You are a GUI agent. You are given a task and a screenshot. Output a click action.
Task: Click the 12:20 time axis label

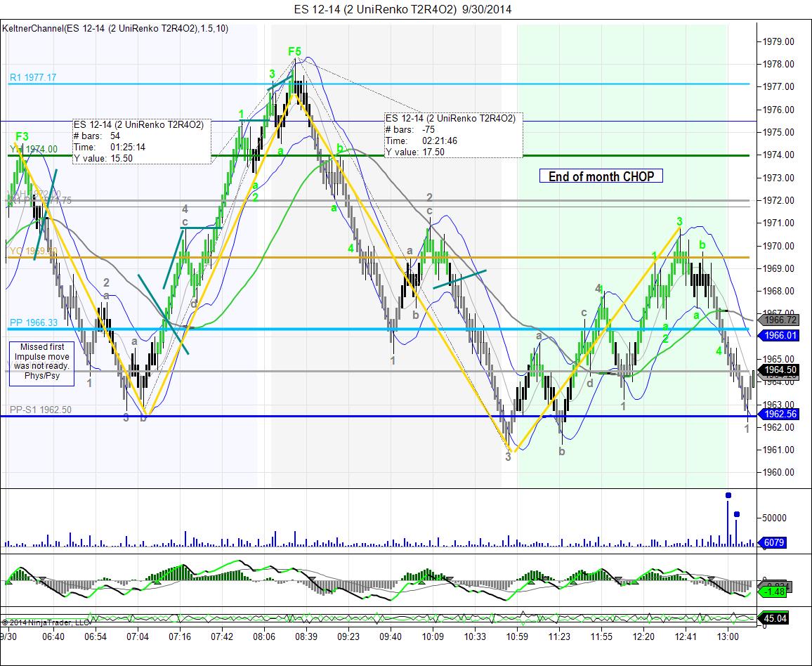click(x=643, y=636)
